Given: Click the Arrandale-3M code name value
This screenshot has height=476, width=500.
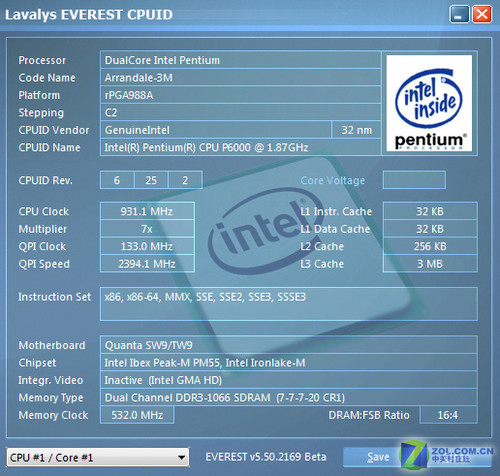Looking at the screenshot, I should (x=241, y=78).
